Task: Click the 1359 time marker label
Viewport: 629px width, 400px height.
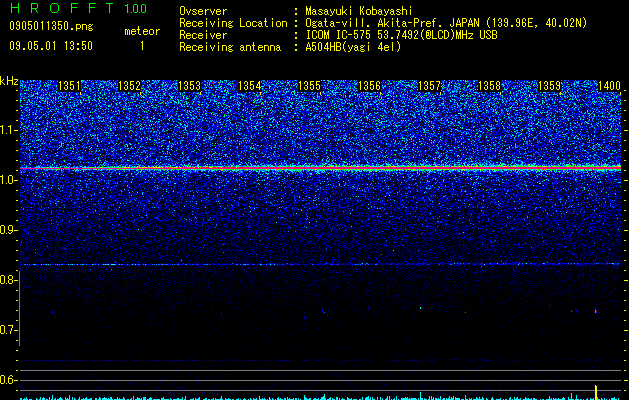Action: click(x=550, y=86)
